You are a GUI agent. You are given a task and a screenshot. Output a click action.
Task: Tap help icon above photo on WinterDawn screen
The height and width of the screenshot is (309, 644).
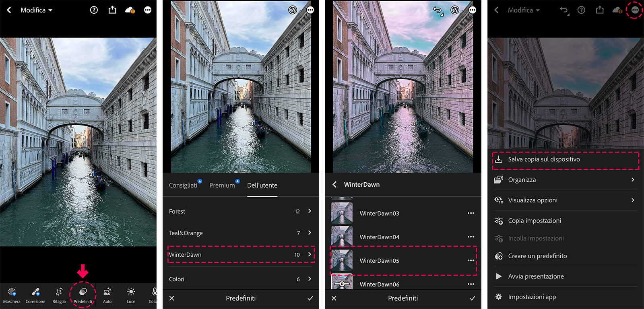(x=455, y=10)
